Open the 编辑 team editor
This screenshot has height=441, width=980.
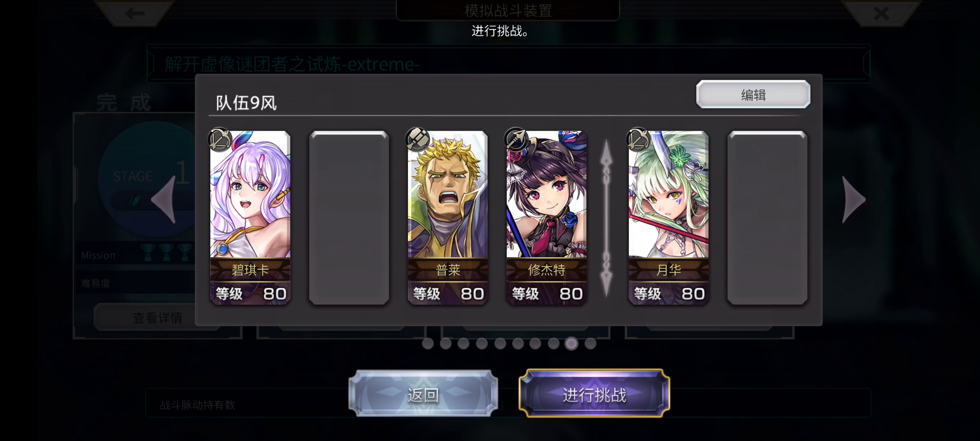(x=753, y=95)
